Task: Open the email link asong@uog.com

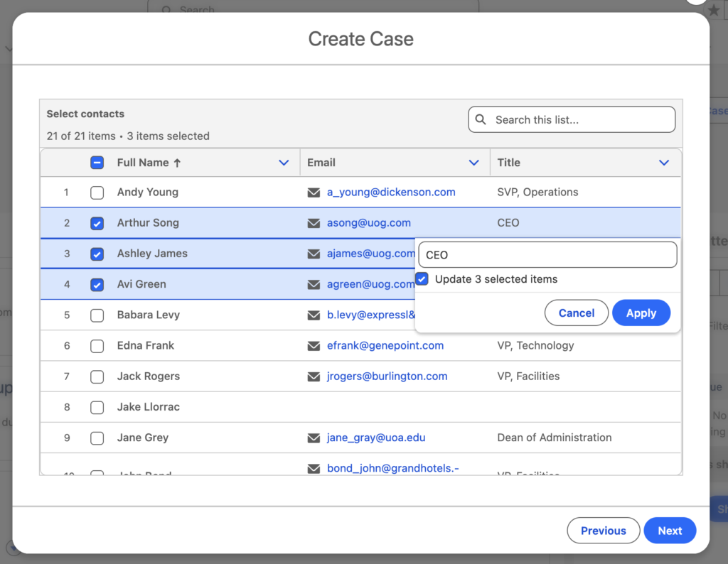Action: [369, 222]
